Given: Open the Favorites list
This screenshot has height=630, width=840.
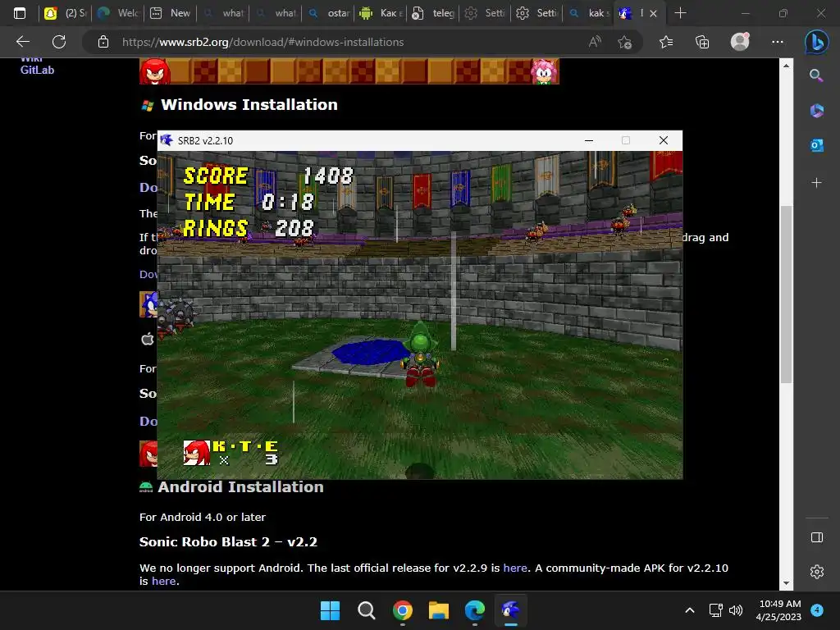Looking at the screenshot, I should (666, 42).
